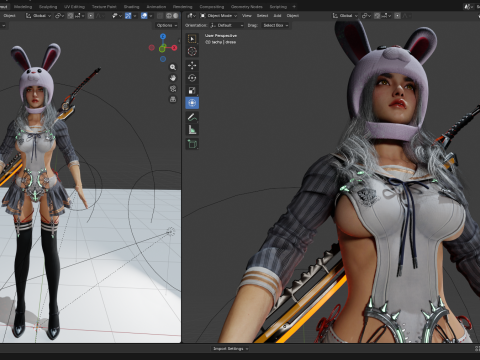
Task: Switch to the UV Editing workspace tab
Action: coord(74,6)
